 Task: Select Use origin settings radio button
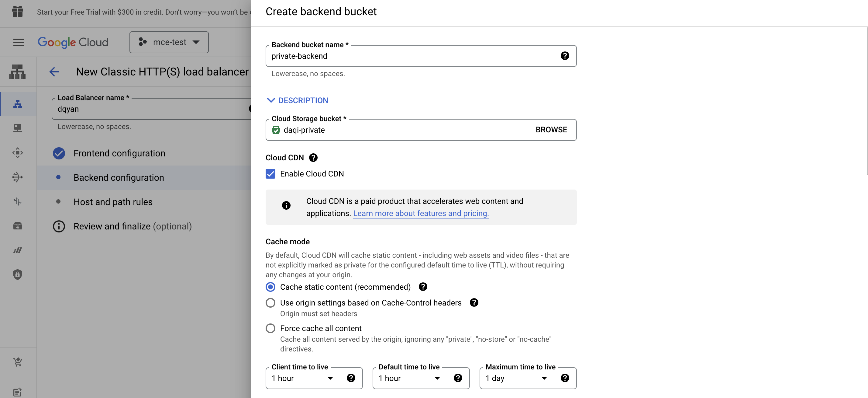pyautogui.click(x=271, y=303)
